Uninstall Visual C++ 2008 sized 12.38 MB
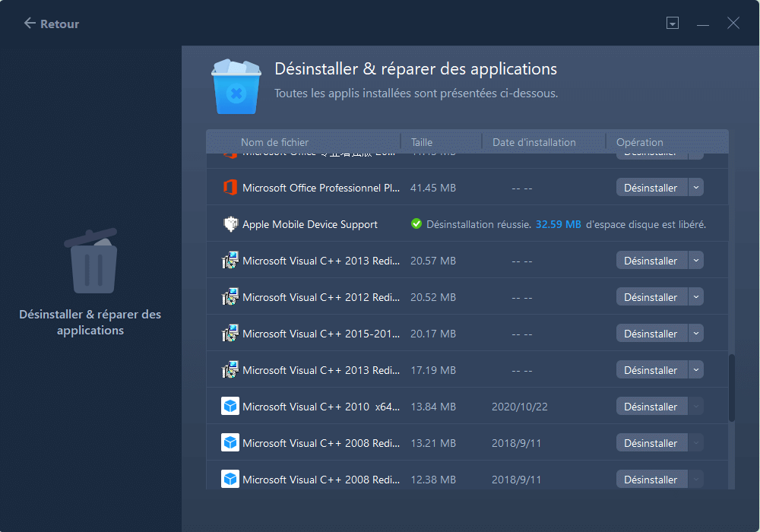 (651, 480)
